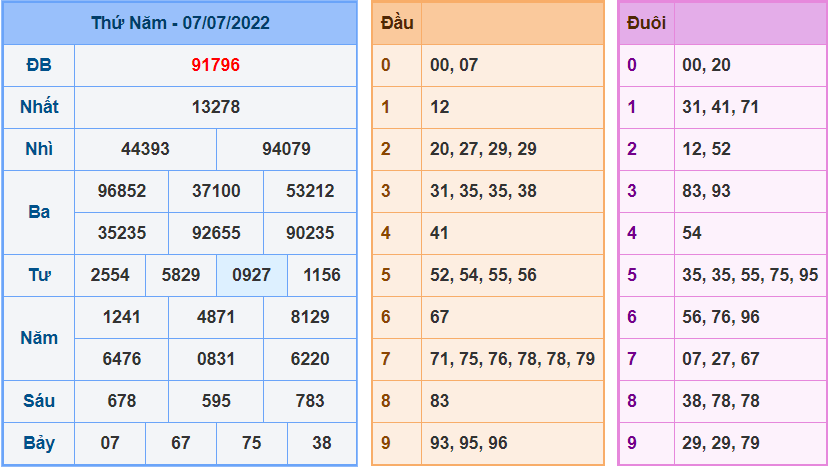This screenshot has height=467, width=829.
Task: Select second prize number 94079
Action: coord(287,149)
